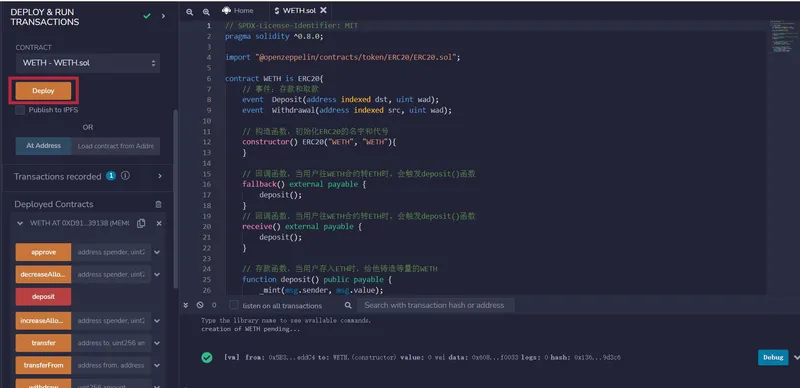Click the zoom in magnifier icon
This screenshot has height=388, width=800.
point(206,12)
